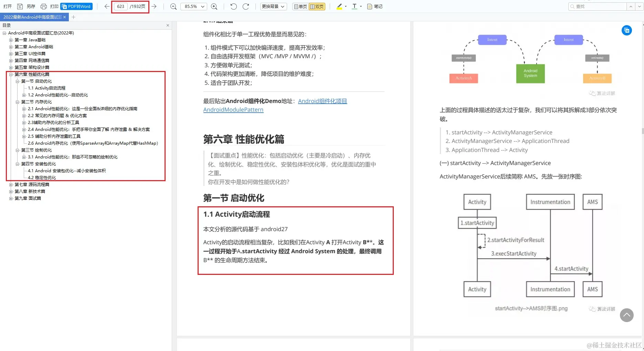644x351 pixels.
Task: Convert the PDF with the PDF转Word button
Action: tap(76, 6)
